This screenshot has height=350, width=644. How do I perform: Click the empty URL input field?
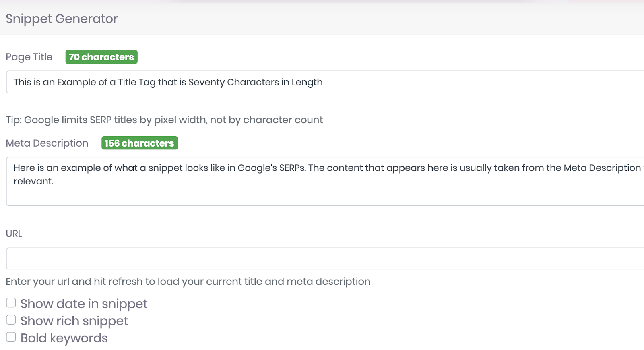322,259
